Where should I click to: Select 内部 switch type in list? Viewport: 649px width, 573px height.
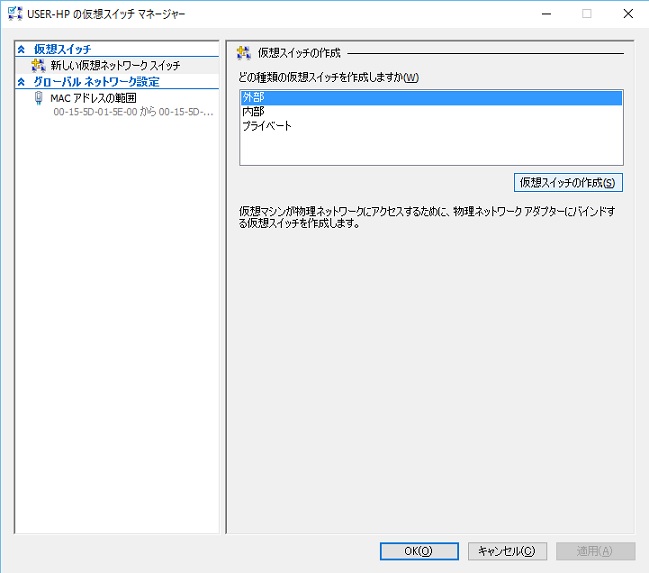click(x=431, y=112)
